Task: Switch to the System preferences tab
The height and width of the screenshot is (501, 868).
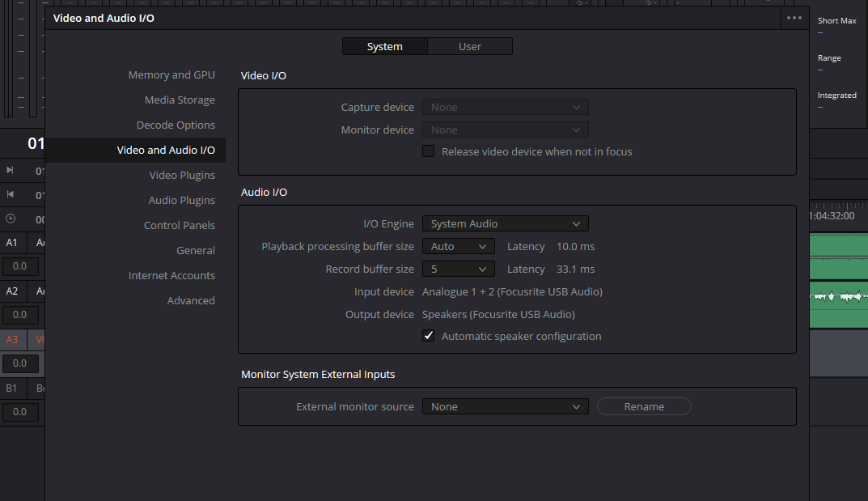Action: [385, 46]
